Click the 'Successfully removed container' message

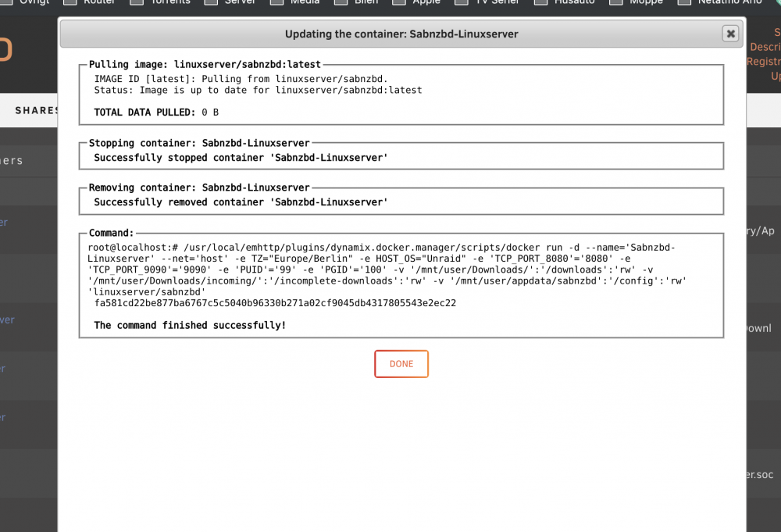241,202
